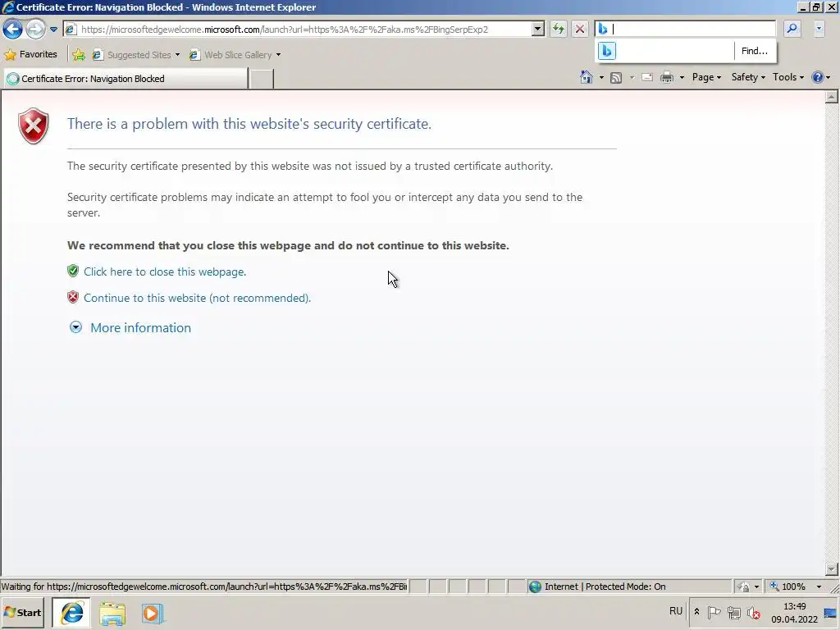Print the page with the printer icon
840x630 pixels.
click(667, 78)
